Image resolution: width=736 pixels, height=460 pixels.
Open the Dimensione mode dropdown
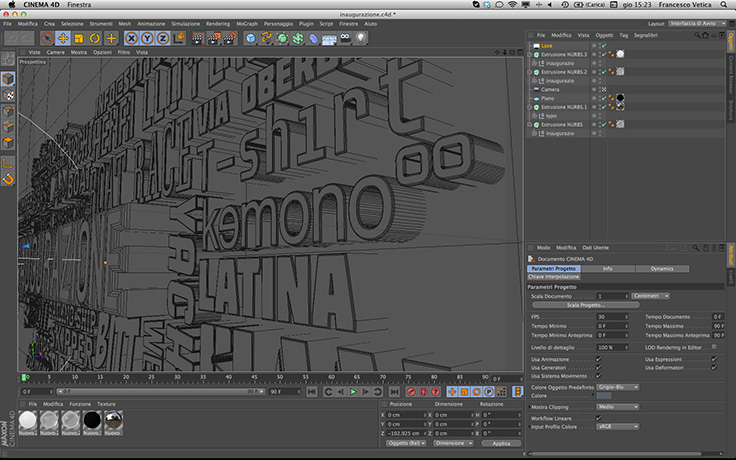click(453, 443)
